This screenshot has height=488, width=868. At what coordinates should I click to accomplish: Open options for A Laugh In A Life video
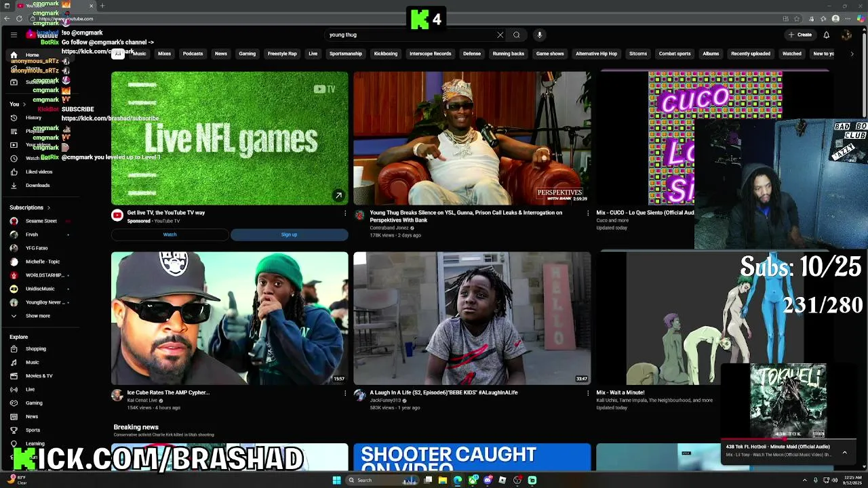(587, 393)
